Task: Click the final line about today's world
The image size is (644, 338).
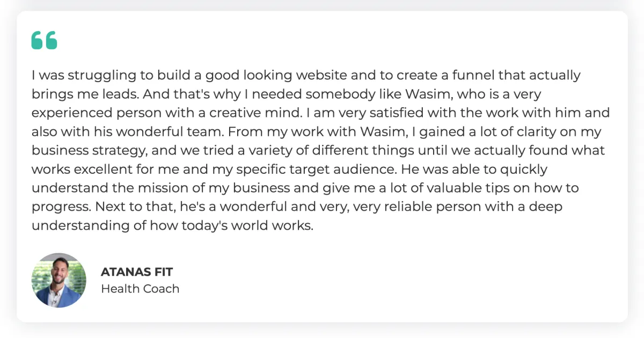Action: click(x=172, y=226)
